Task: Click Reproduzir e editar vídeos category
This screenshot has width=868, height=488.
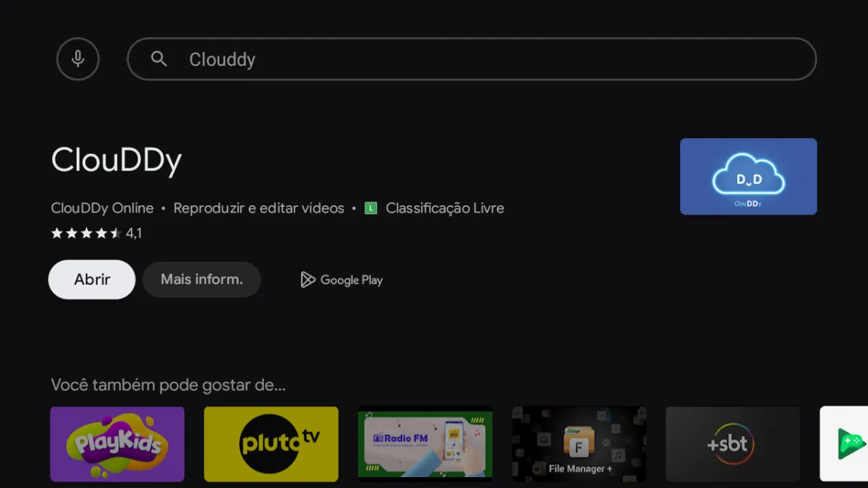Action: click(x=259, y=208)
